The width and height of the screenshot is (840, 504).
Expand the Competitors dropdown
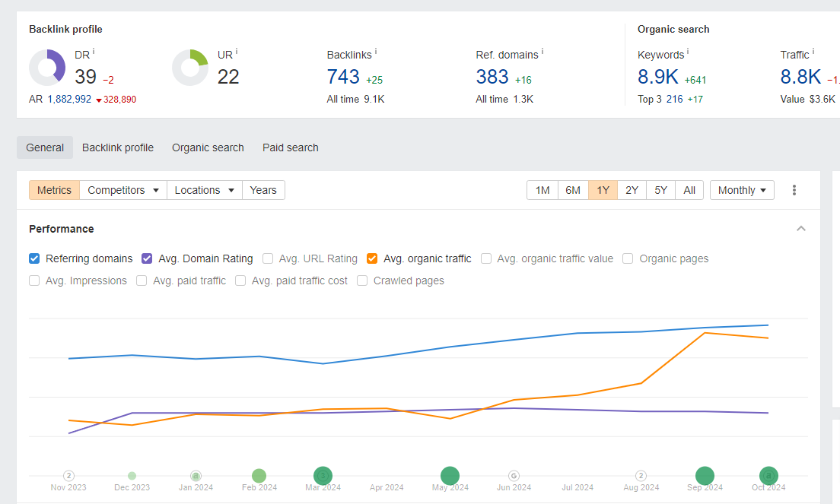tap(123, 190)
